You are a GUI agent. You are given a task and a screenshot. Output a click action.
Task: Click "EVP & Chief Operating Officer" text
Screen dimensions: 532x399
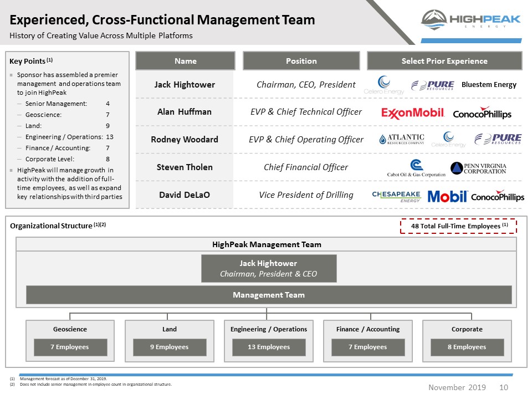(x=306, y=140)
